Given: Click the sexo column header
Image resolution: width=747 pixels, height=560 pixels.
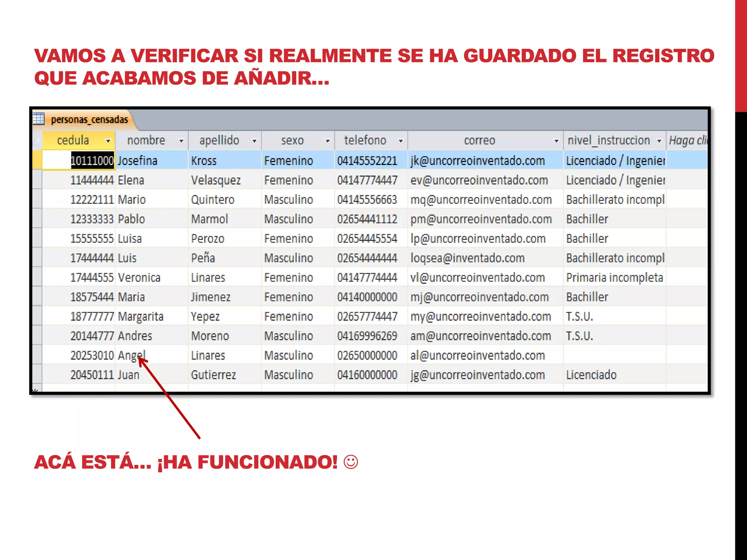Looking at the screenshot, I should tap(298, 140).
